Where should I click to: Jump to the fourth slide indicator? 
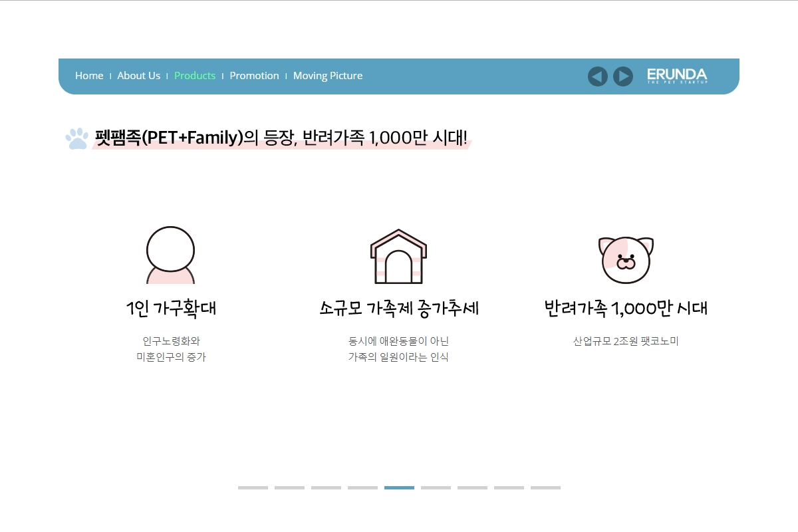[x=362, y=487]
